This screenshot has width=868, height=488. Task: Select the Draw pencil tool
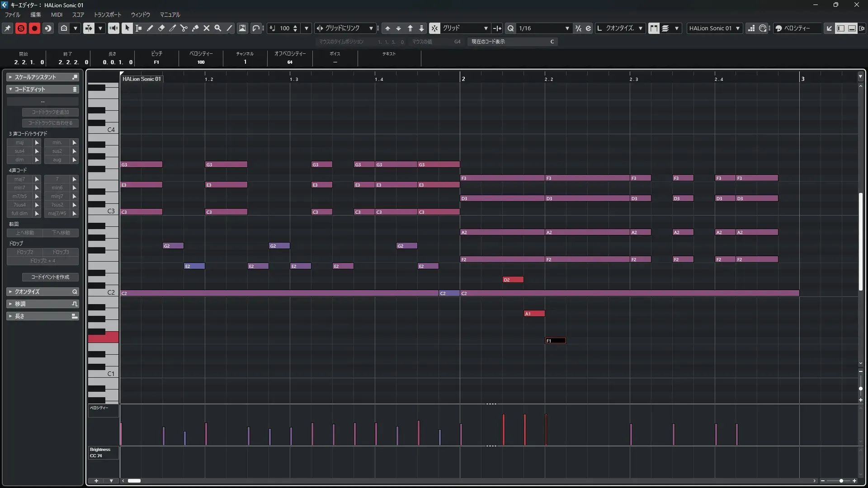(x=150, y=28)
